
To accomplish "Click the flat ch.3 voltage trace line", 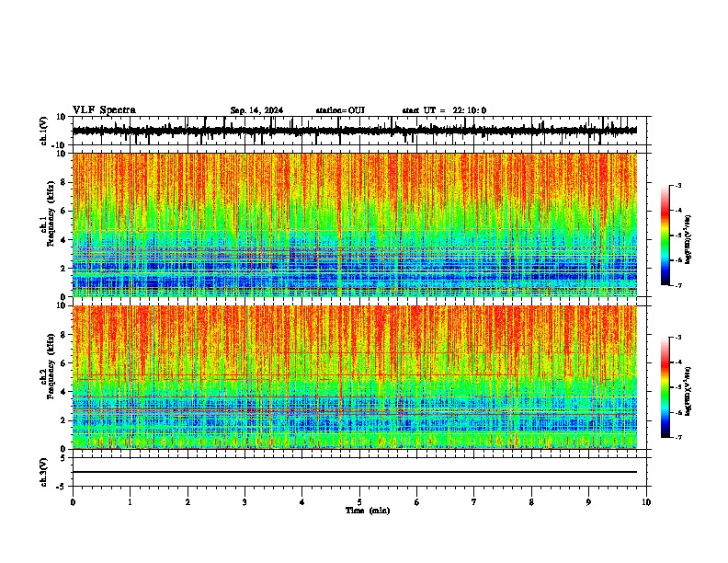I will [x=355, y=472].
